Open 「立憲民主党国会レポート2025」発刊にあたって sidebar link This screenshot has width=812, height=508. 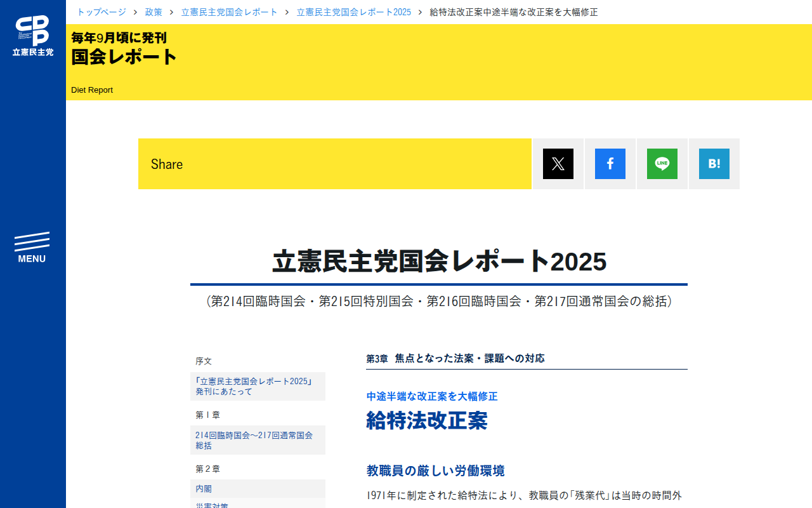258,386
